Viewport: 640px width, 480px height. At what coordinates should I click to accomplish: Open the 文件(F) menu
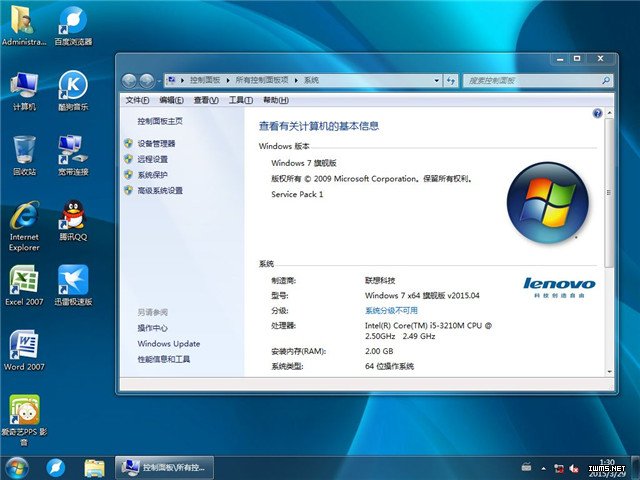pyautogui.click(x=137, y=100)
